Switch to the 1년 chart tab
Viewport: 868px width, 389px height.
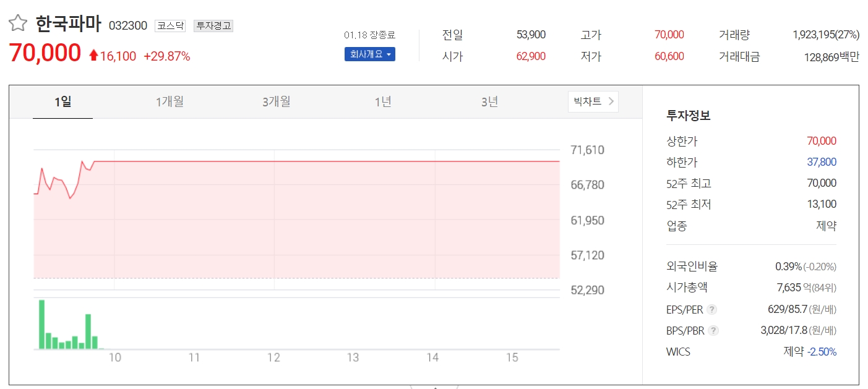(x=383, y=102)
